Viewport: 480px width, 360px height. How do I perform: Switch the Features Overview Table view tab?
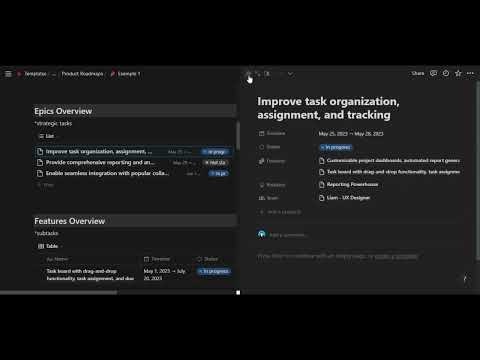[x=49, y=246]
